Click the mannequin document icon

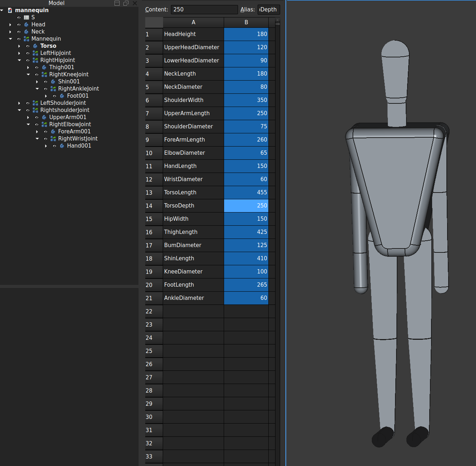point(10,10)
